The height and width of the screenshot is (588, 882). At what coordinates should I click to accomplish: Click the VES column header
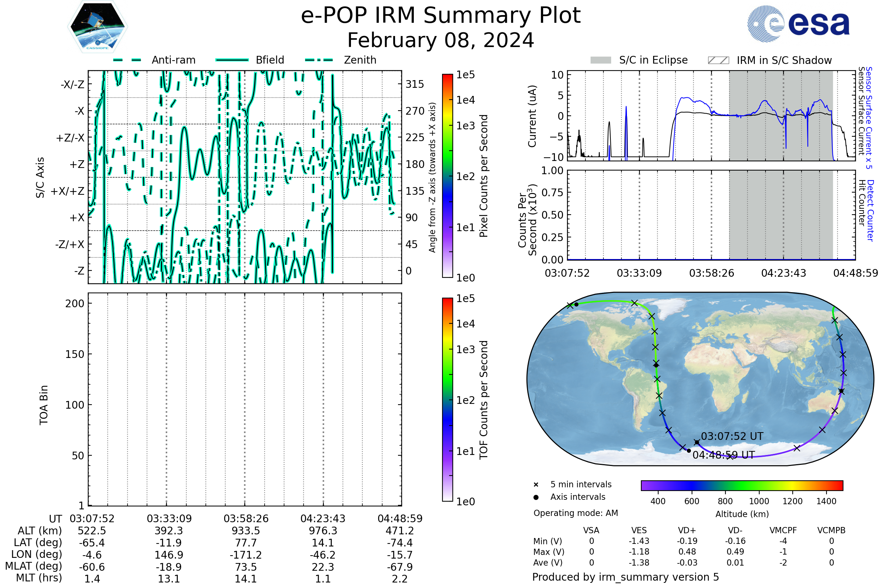(639, 531)
